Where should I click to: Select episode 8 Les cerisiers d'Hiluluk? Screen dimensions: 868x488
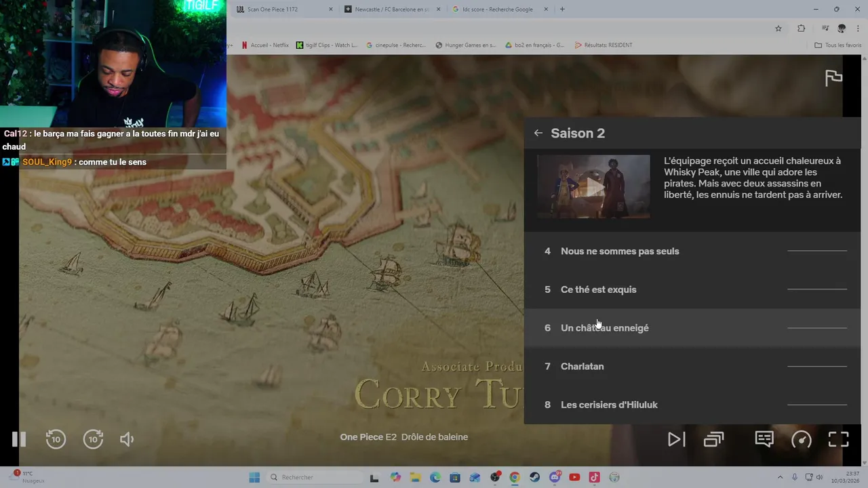click(692, 405)
